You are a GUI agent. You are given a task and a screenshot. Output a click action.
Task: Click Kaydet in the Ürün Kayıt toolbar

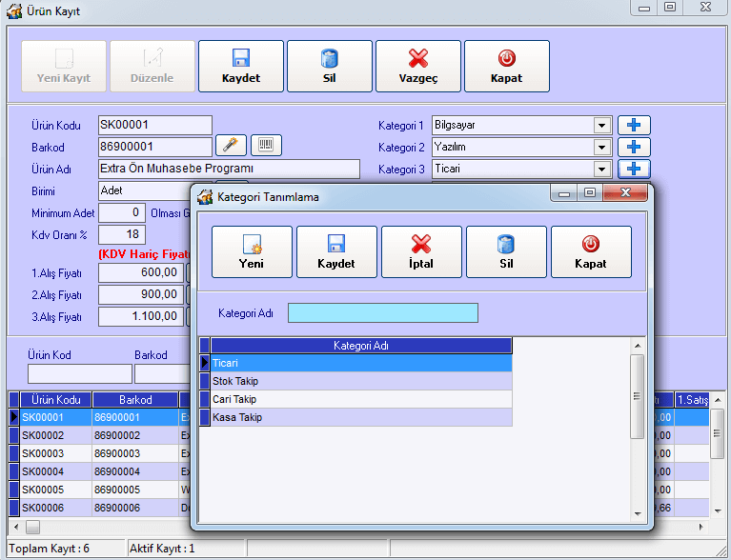pos(240,66)
